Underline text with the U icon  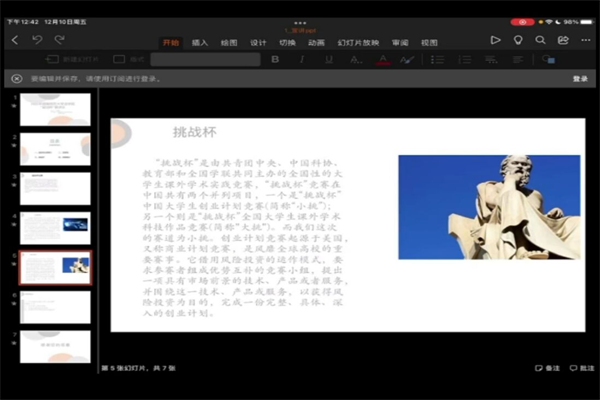pyautogui.click(x=327, y=60)
